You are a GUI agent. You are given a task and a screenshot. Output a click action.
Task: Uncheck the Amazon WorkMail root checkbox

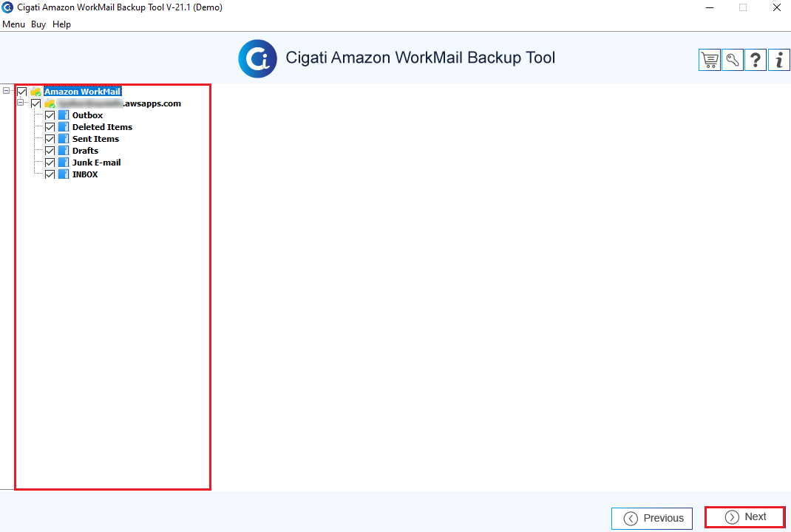pos(21,92)
